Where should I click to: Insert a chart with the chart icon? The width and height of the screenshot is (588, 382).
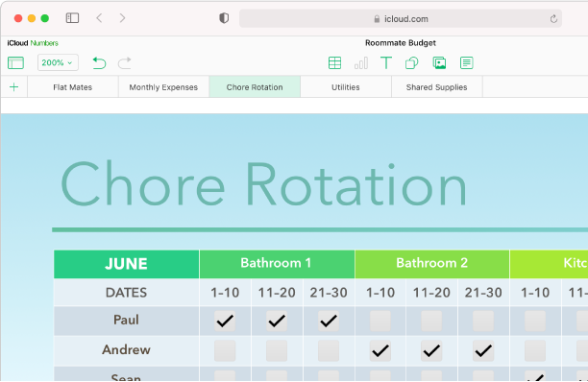point(360,62)
